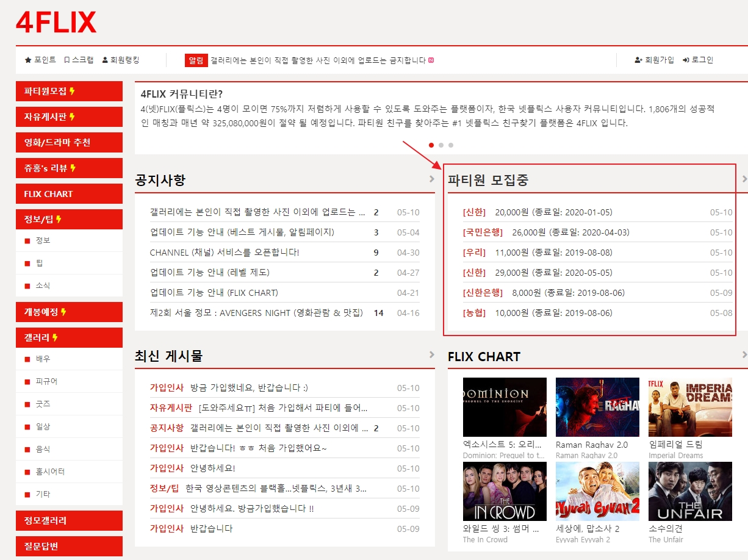Open Raman Raghav 2.0 poster thumbnail

[597, 407]
